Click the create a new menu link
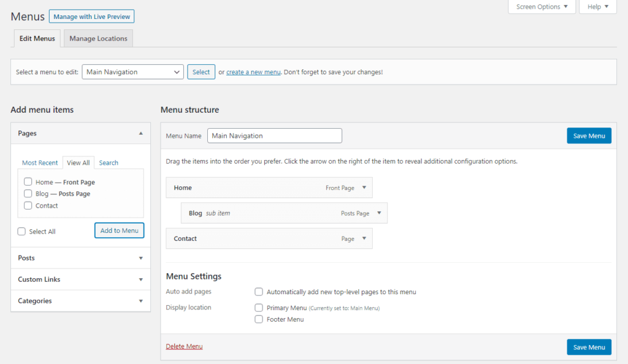This screenshot has height=364, width=628. click(253, 72)
